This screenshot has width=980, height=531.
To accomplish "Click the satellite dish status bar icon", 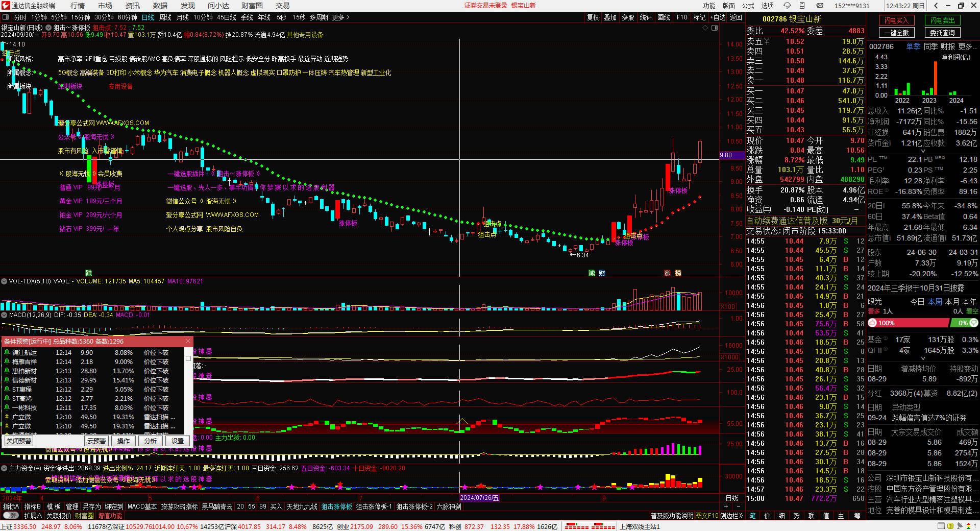I will (x=959, y=526).
